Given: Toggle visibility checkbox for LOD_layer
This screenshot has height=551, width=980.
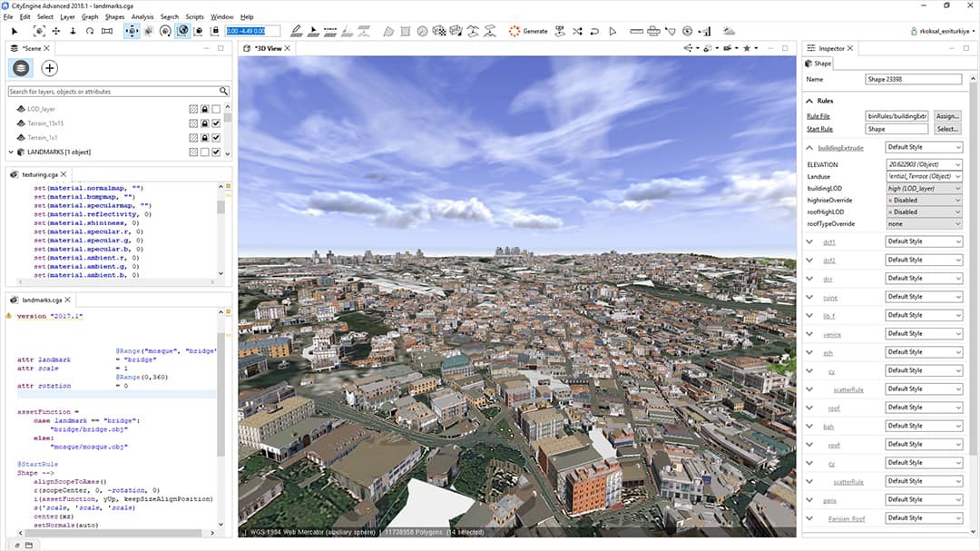Looking at the screenshot, I should 216,109.
